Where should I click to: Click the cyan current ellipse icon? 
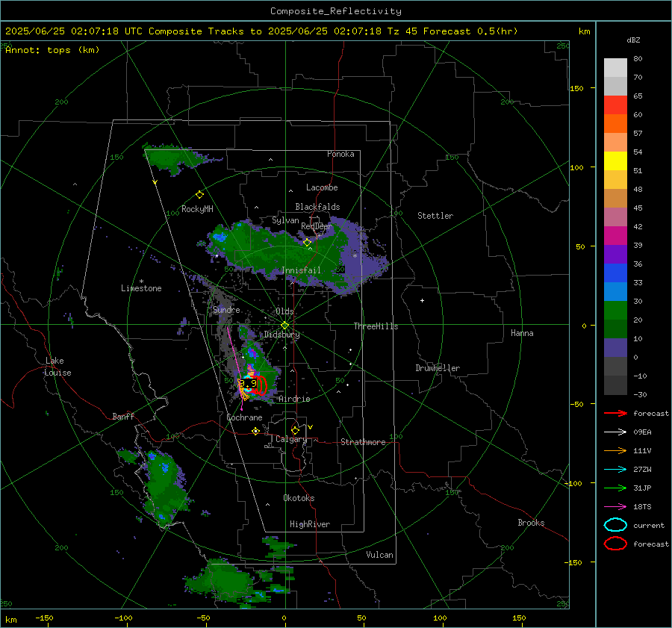point(615,525)
